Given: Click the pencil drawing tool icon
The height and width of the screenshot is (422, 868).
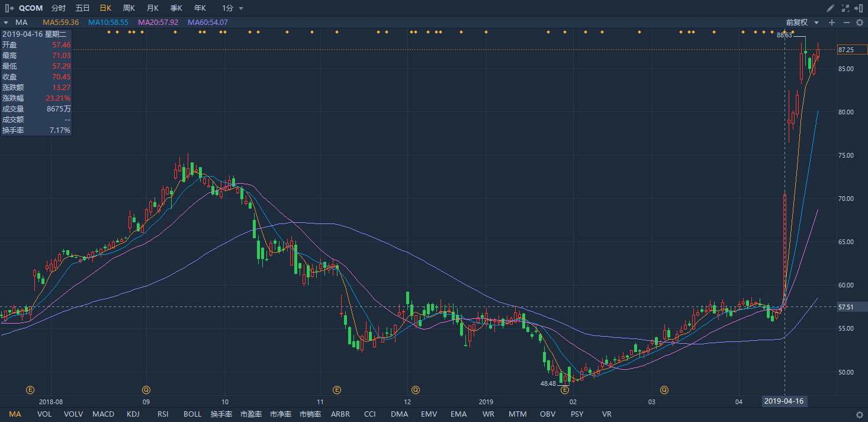Looking at the screenshot, I should click(x=831, y=8).
